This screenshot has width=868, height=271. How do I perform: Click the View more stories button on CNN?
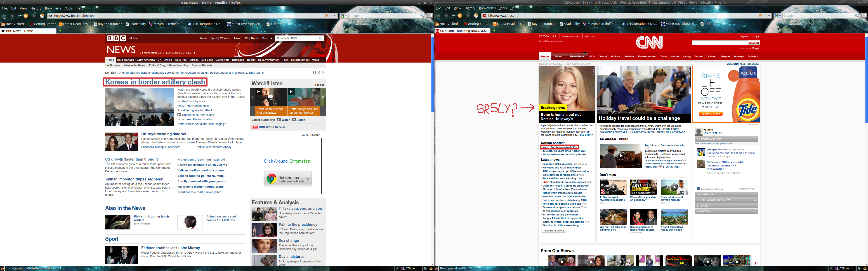coord(554,231)
